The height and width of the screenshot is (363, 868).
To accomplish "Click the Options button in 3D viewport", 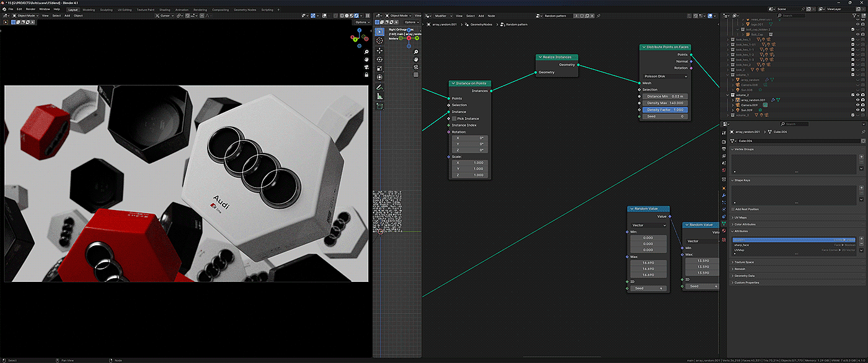I will click(362, 22).
